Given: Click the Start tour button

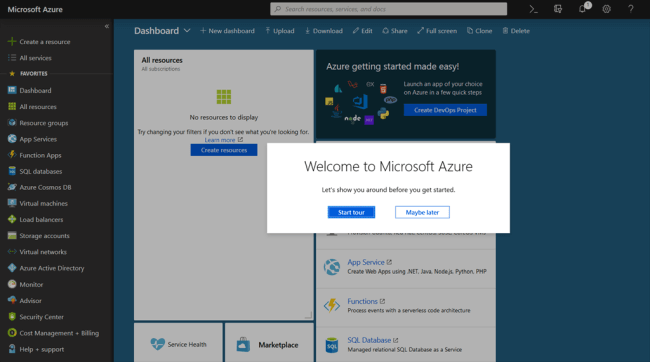Looking at the screenshot, I should click(351, 212).
